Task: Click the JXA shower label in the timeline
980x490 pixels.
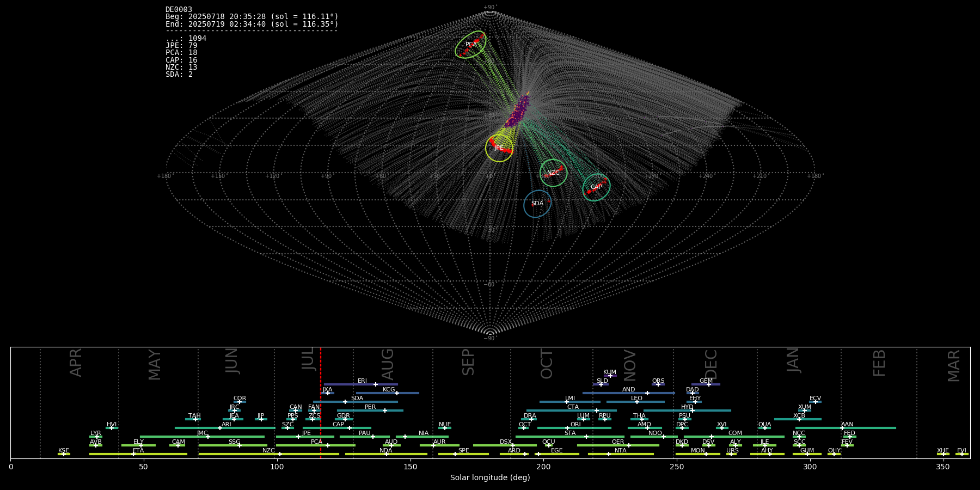Action: click(327, 390)
